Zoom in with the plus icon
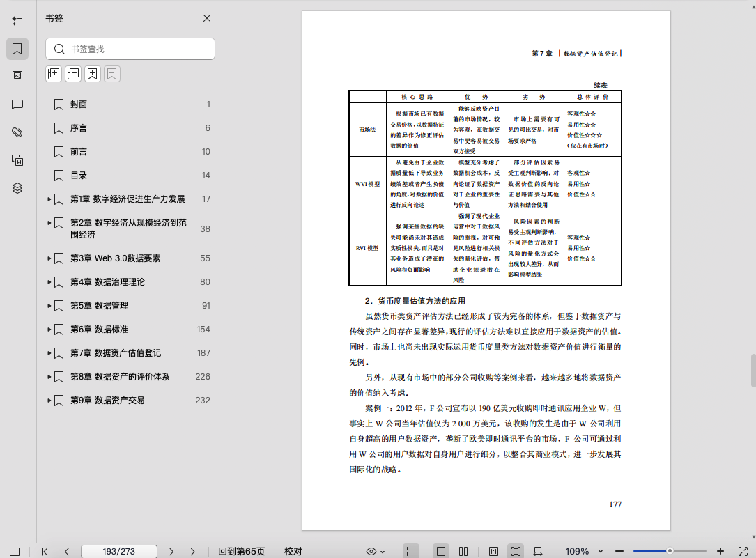Viewport: 756px width, 558px height. (720, 551)
